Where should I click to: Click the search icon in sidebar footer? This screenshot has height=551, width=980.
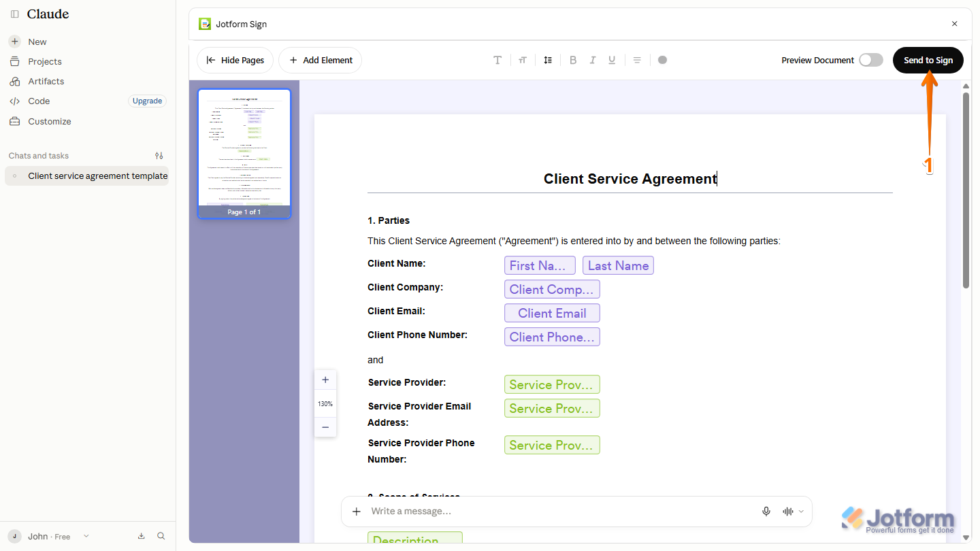(161, 536)
